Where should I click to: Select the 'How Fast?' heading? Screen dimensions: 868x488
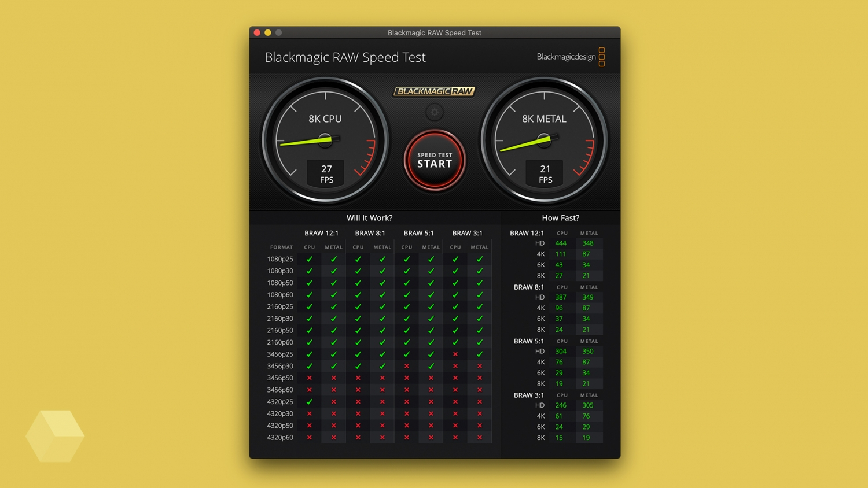point(560,218)
